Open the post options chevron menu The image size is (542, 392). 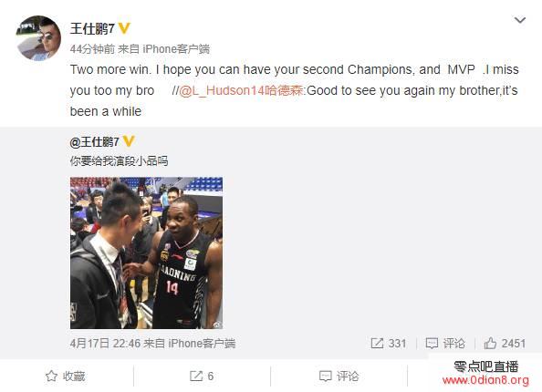[520, 20]
